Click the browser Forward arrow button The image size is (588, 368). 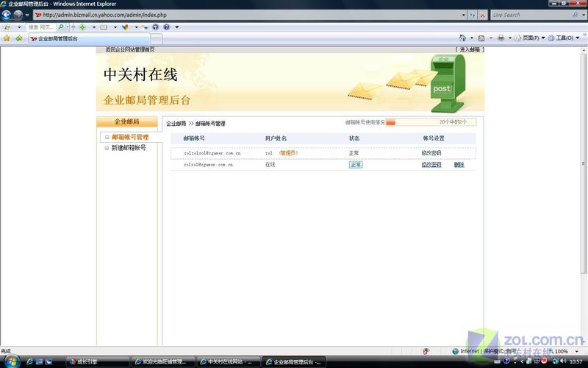click(x=18, y=15)
